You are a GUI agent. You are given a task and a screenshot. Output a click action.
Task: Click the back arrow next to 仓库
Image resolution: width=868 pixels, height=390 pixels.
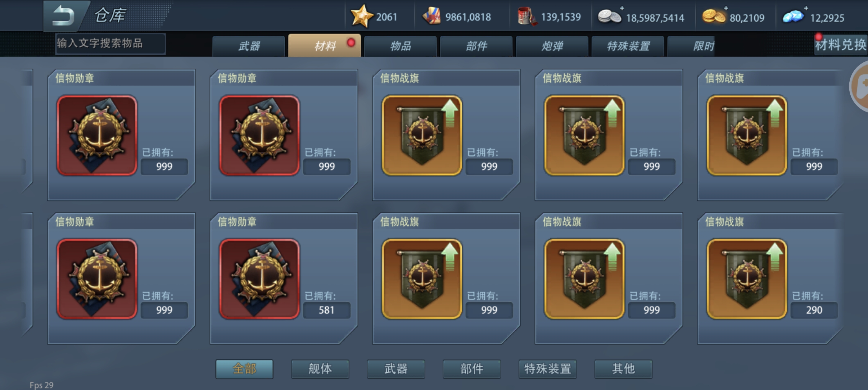pos(64,16)
